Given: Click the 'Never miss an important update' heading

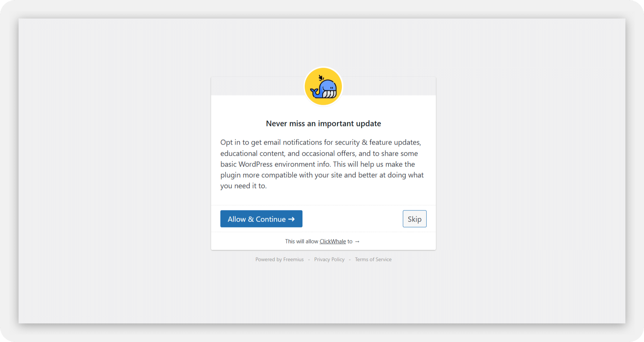Looking at the screenshot, I should click(x=323, y=123).
